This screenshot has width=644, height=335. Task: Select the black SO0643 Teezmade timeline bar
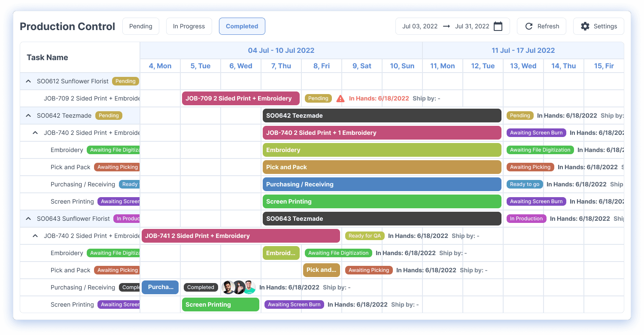(382, 218)
